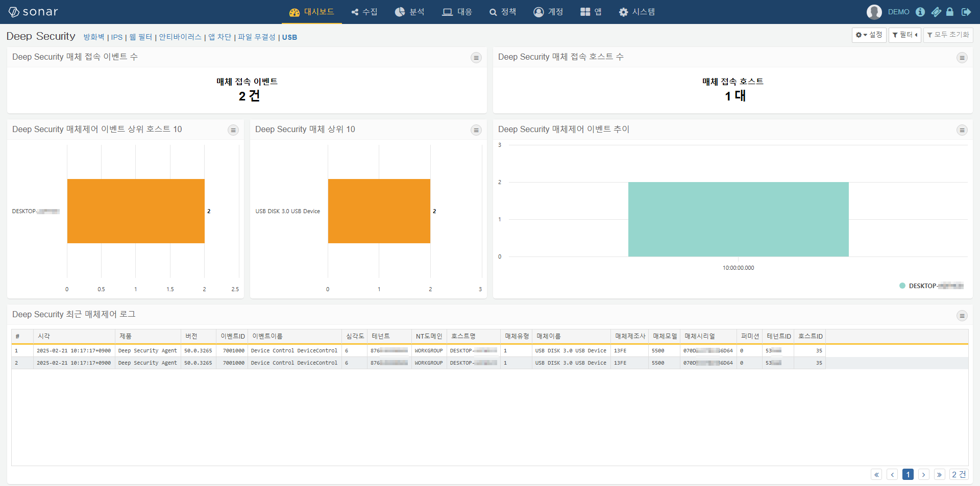The height and width of the screenshot is (486, 980).
Task: Select page 1 in pagination
Action: pos(908,474)
